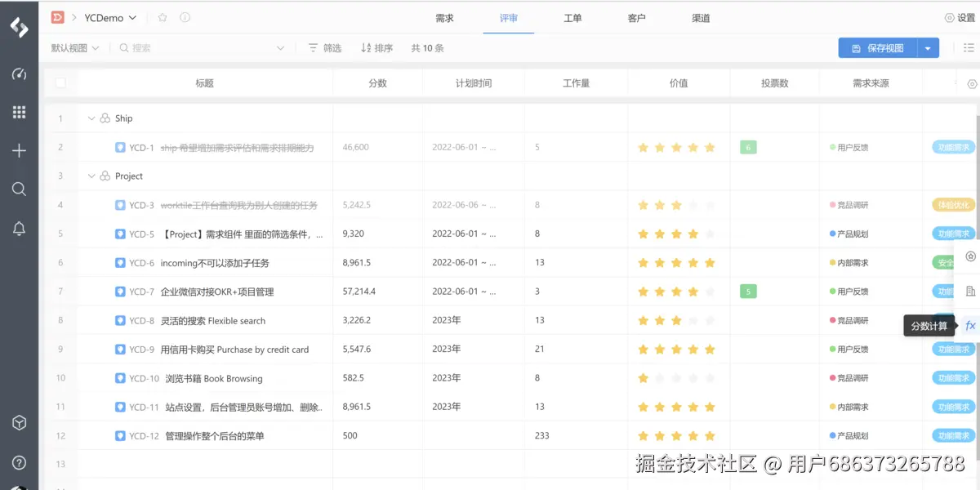980x490 pixels.
Task: Click the plus icon to create new
Action: point(19,151)
